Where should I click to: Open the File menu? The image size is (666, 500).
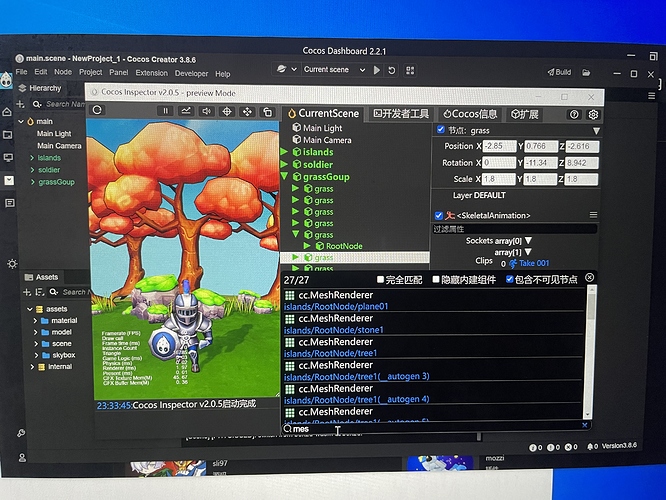pos(21,72)
